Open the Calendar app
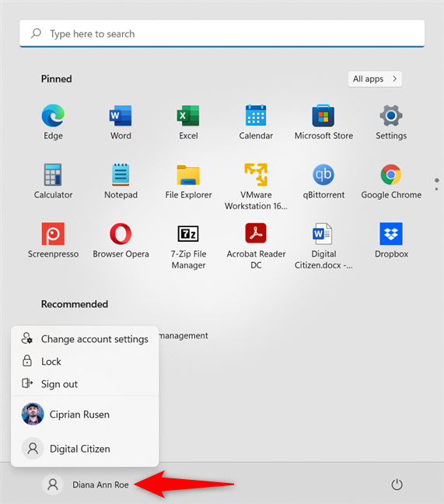The height and width of the screenshot is (504, 444). coord(256,122)
